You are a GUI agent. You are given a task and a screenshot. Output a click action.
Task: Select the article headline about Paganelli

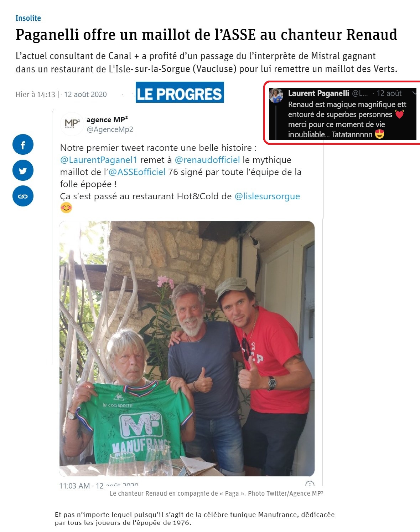pos(206,35)
